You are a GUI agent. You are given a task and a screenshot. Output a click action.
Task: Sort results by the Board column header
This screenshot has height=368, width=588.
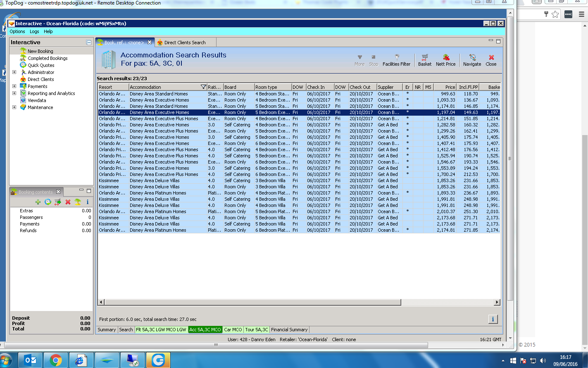coord(238,87)
